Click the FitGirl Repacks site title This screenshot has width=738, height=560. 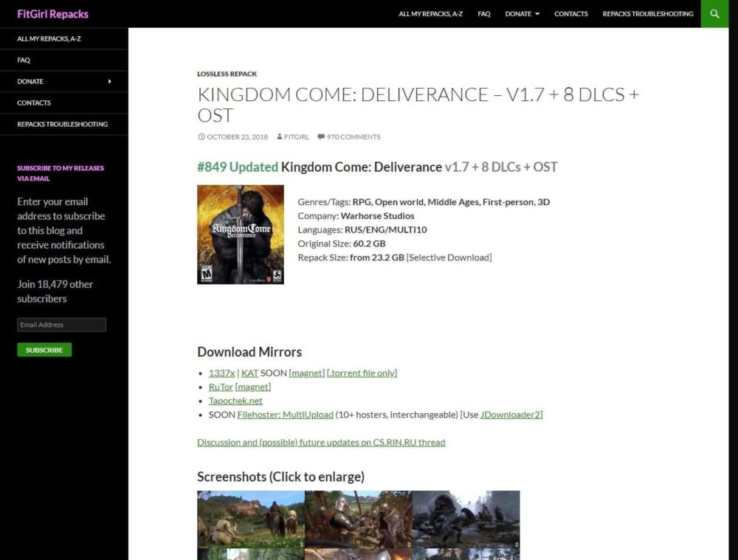tap(52, 14)
